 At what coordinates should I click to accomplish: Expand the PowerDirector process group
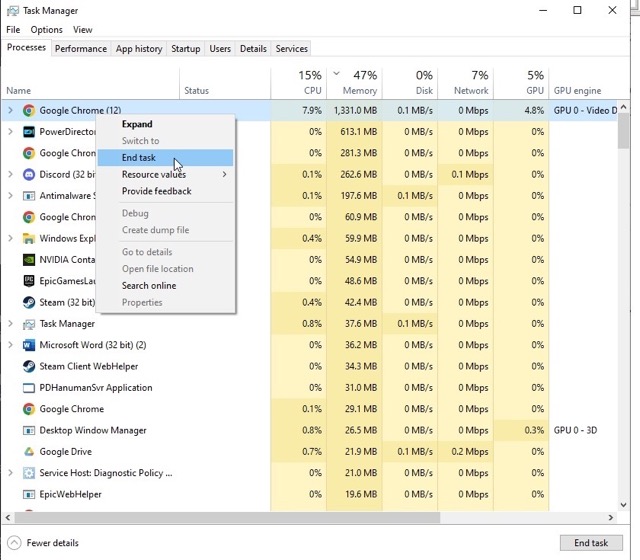point(11,131)
